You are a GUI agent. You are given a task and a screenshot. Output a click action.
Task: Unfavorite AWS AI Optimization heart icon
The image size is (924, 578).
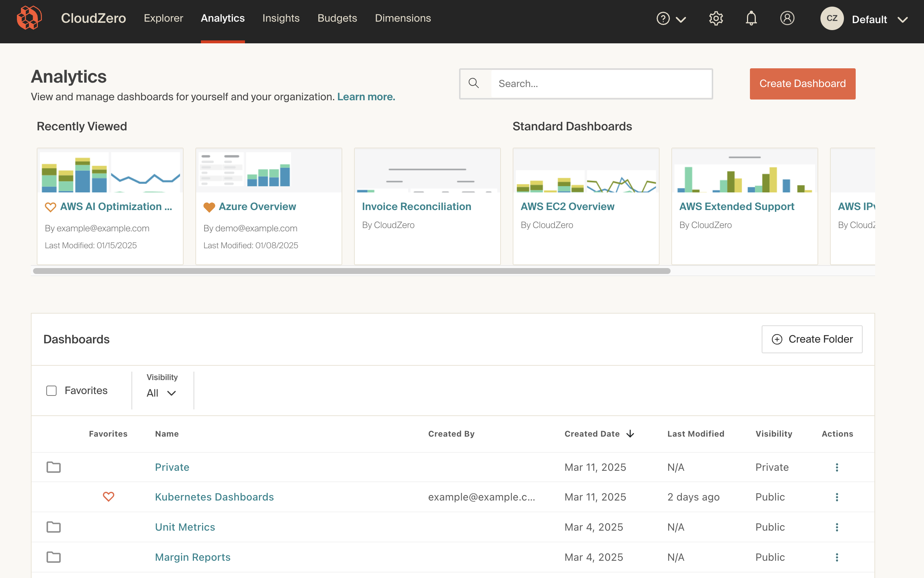coord(50,207)
